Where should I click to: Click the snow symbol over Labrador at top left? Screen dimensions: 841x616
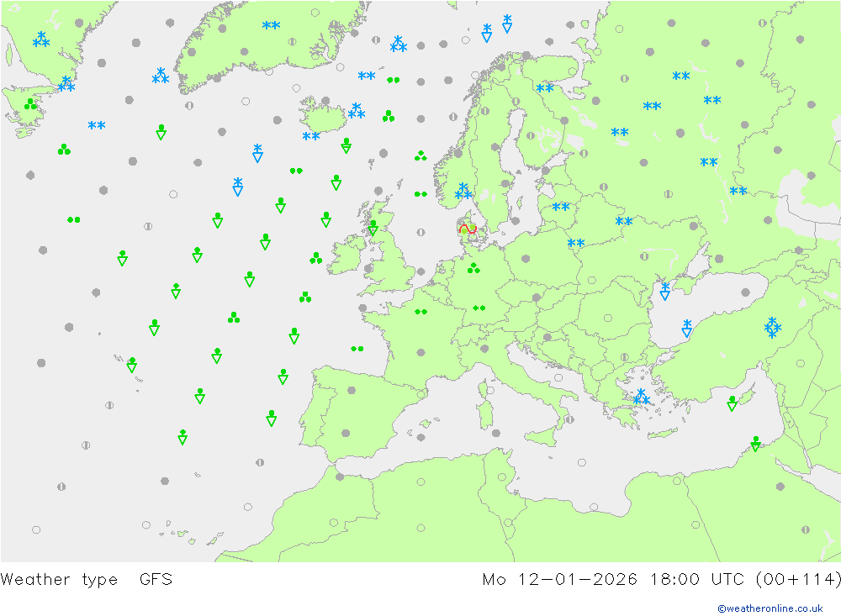[40, 39]
